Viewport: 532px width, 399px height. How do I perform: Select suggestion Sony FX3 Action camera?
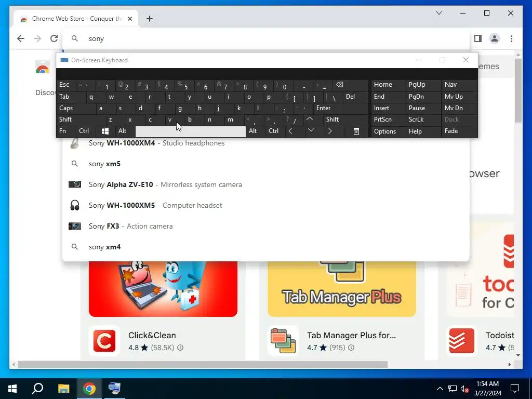pos(266,226)
